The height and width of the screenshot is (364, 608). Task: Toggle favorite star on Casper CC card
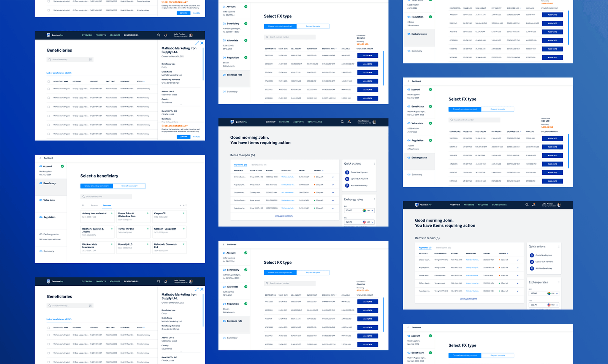(184, 213)
